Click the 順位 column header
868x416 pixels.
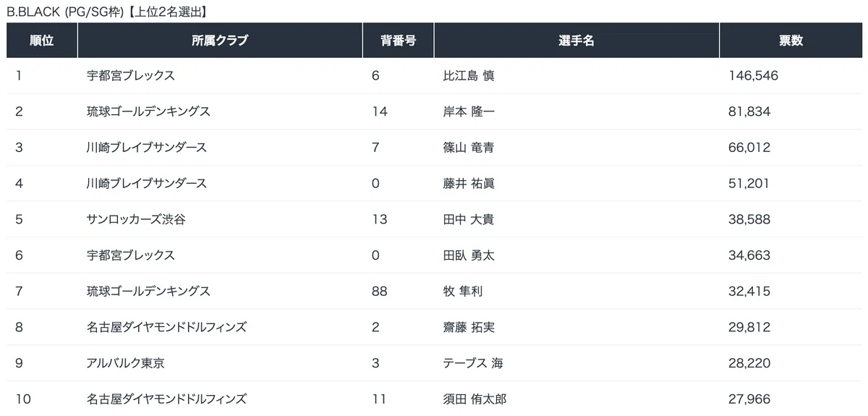pos(42,41)
